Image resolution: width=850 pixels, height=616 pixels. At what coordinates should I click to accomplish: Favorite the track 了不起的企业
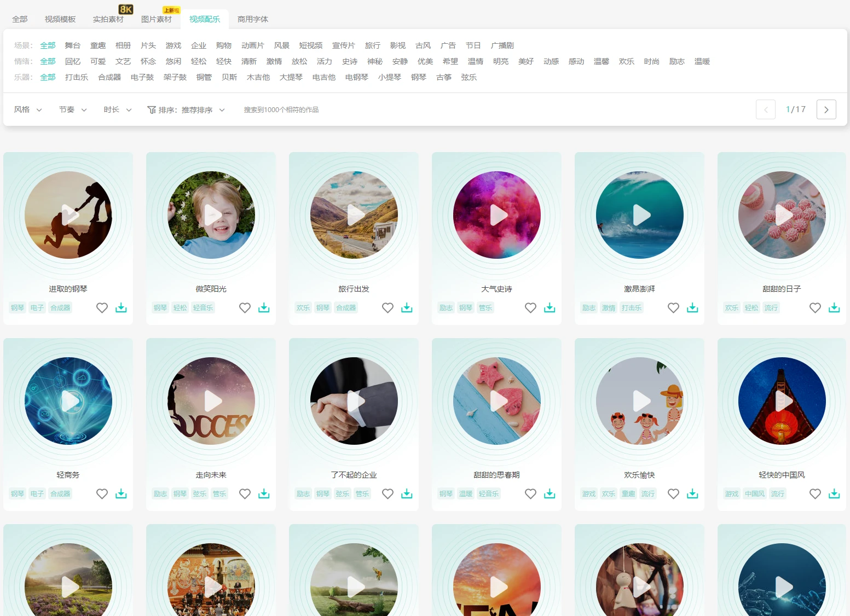point(388,494)
